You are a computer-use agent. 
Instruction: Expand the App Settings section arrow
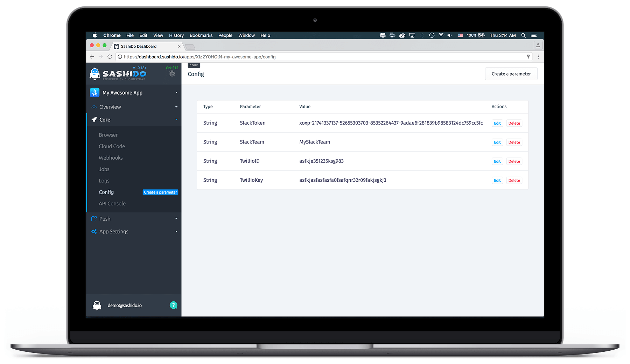coord(176,231)
